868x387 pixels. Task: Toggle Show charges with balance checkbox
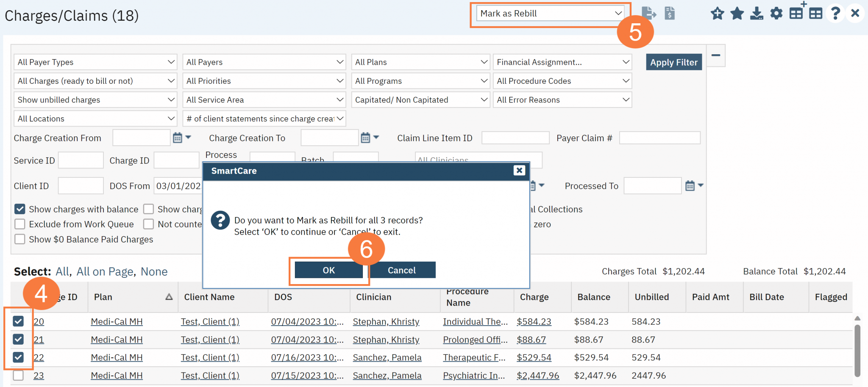pos(20,209)
